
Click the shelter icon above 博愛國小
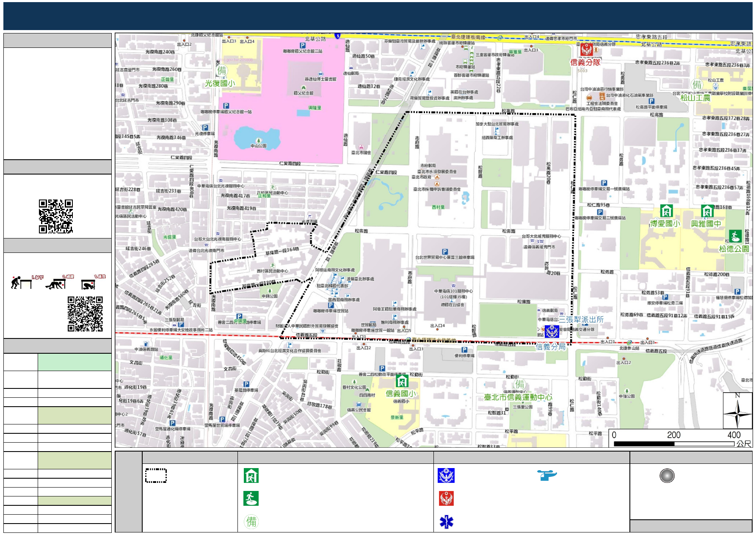pyautogui.click(x=666, y=211)
